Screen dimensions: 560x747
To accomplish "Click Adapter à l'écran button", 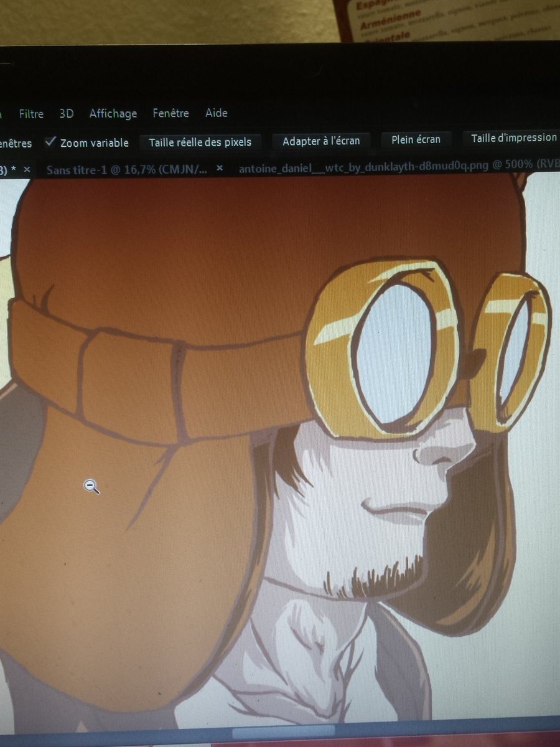I will 321,141.
